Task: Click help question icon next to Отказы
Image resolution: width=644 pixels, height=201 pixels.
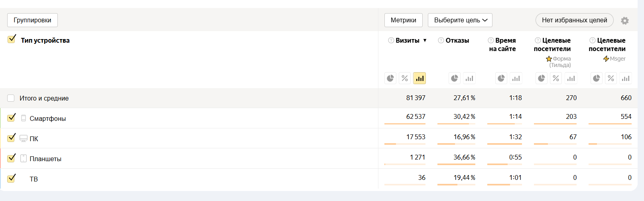Action: [x=441, y=40]
